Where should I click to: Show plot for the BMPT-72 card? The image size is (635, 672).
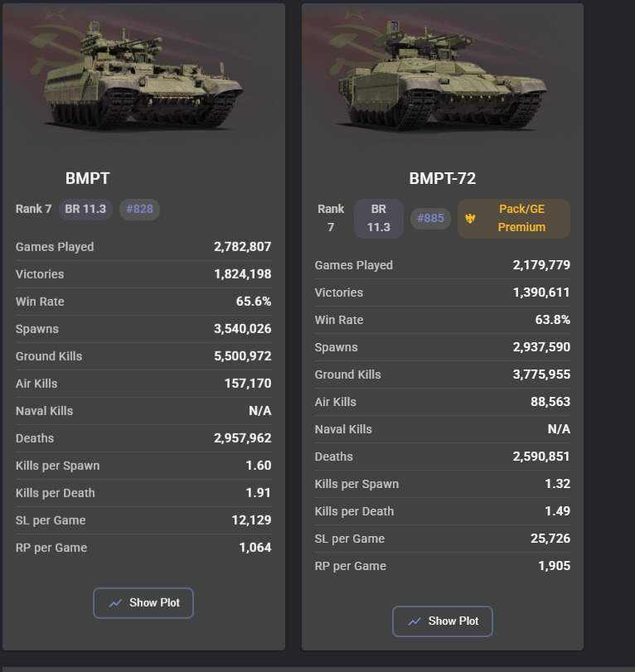click(443, 621)
